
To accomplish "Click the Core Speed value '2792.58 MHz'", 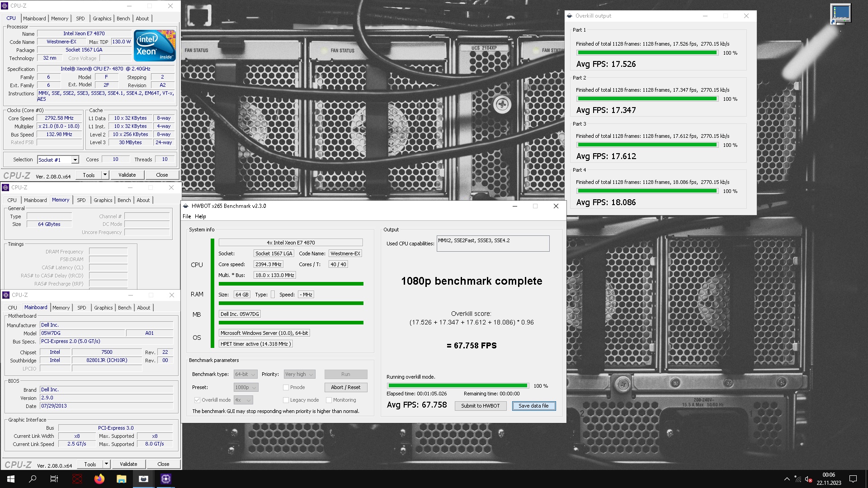I will [59, 118].
